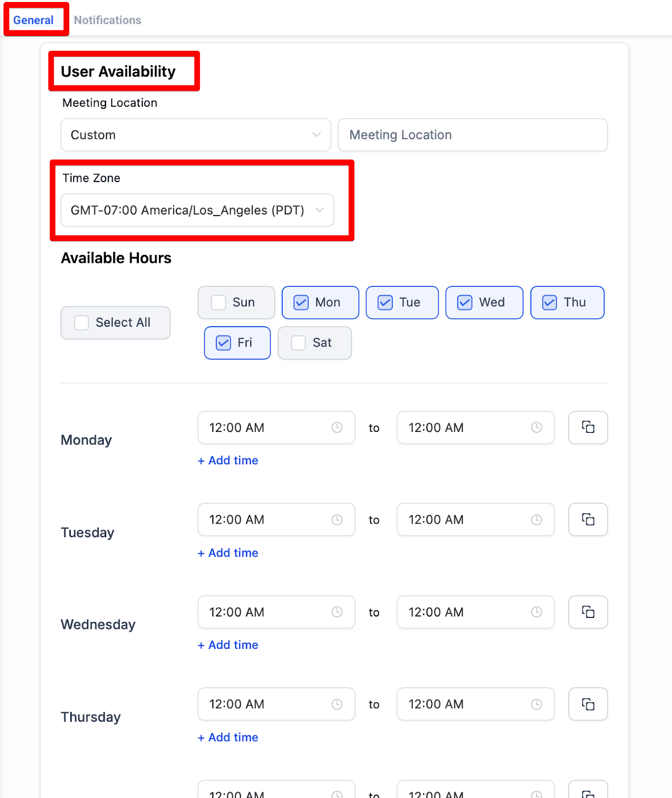Open clock picker for Tuesday end time
The image size is (672, 798).
pyautogui.click(x=536, y=520)
